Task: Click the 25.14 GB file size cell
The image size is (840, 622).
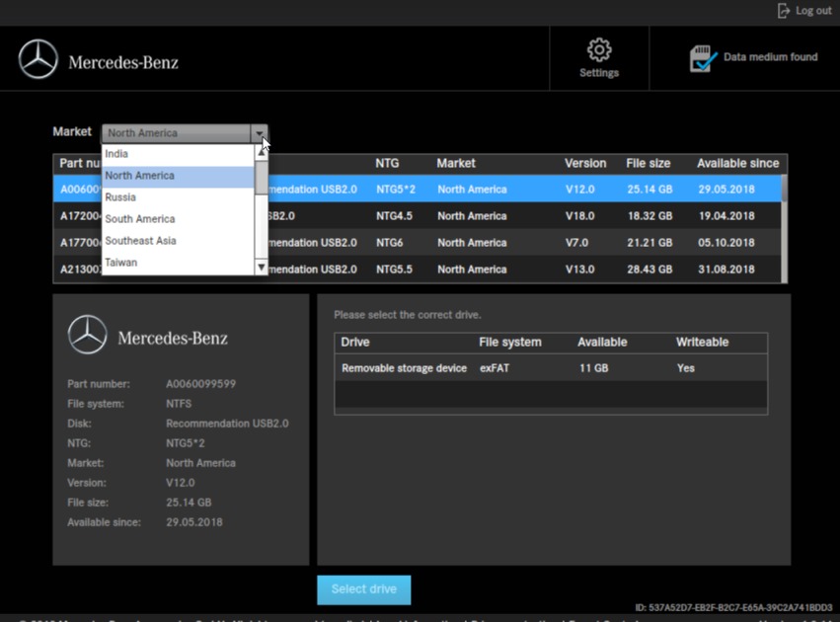Action: (x=649, y=190)
